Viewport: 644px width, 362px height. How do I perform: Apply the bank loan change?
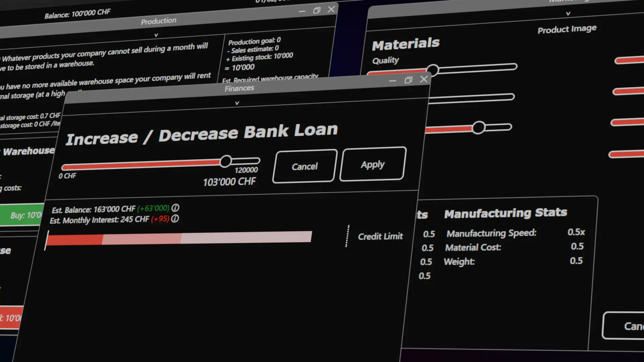[x=373, y=164]
